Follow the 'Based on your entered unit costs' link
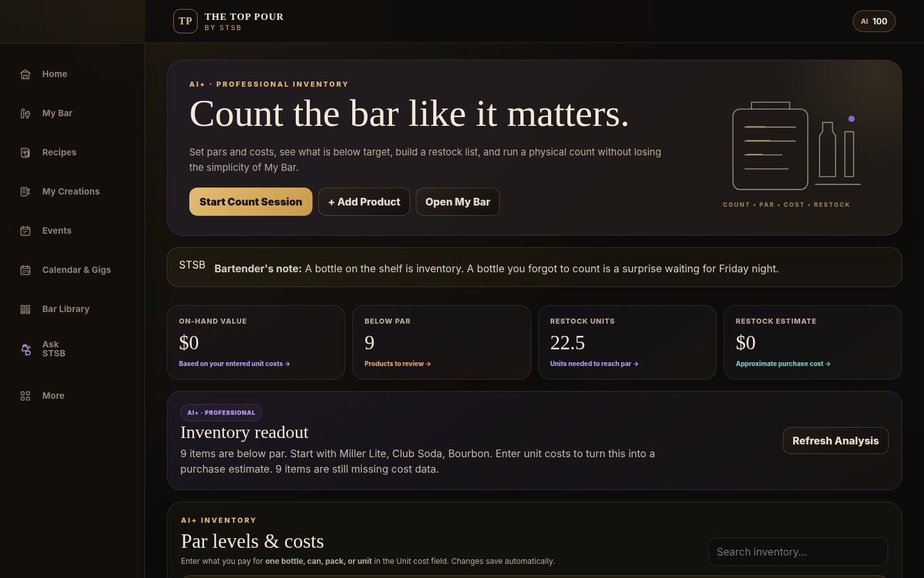924x578 pixels. (234, 363)
